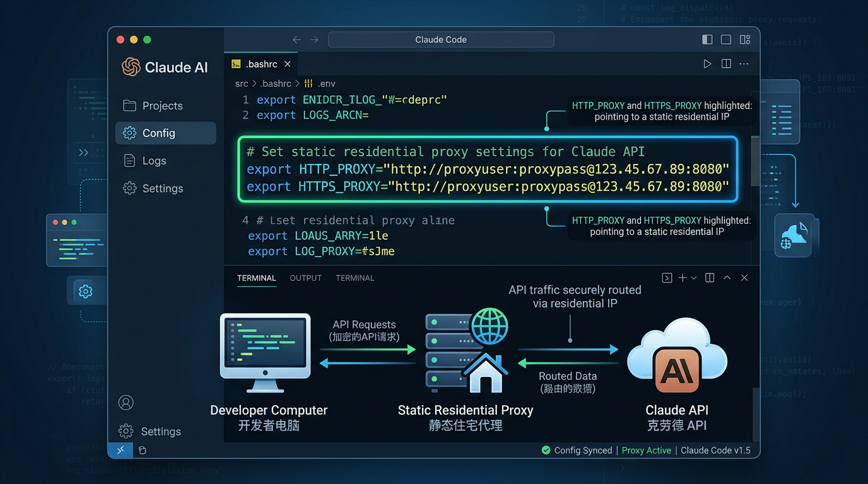This screenshot has width=868, height=484.
Task: Toggle the primary sidebar layout icon
Action: [x=707, y=40]
